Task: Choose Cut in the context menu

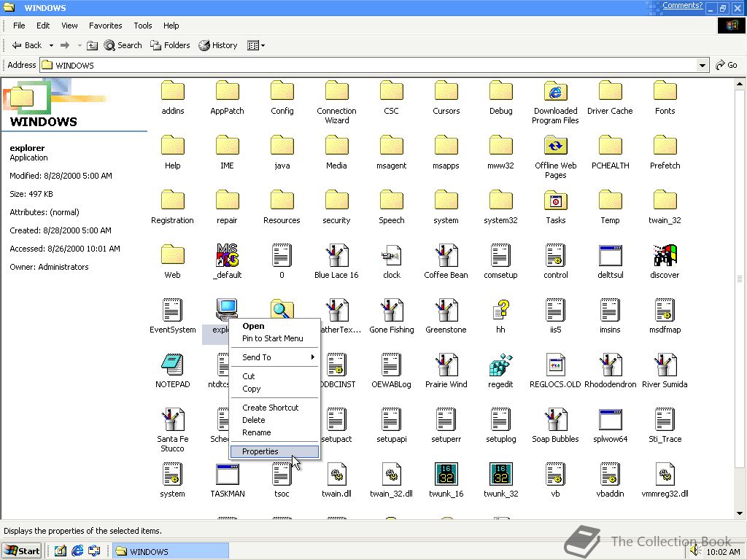Action: click(274, 376)
